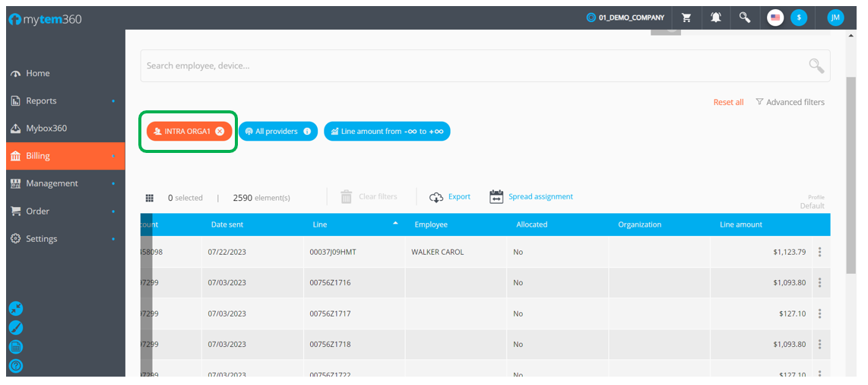Go to Reports in sidebar
The image size is (868, 385).
(41, 100)
